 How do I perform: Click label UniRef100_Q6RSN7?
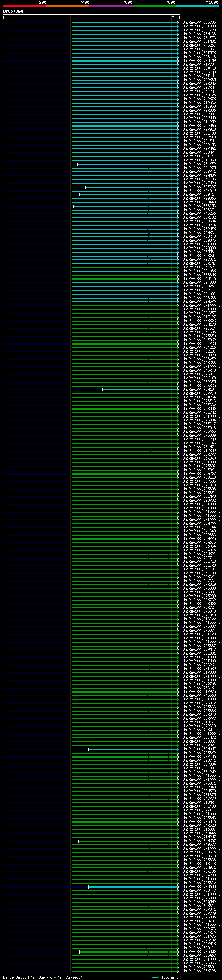[199, 263]
